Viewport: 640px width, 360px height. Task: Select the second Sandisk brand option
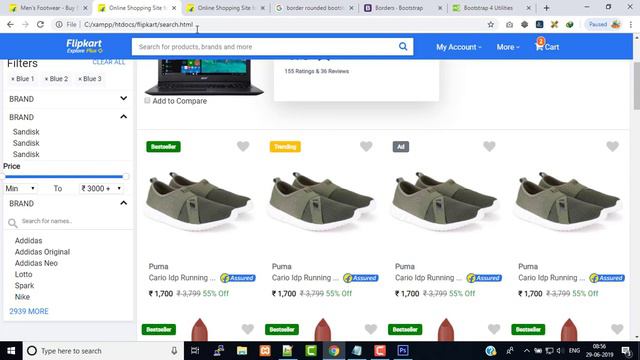coord(26,143)
